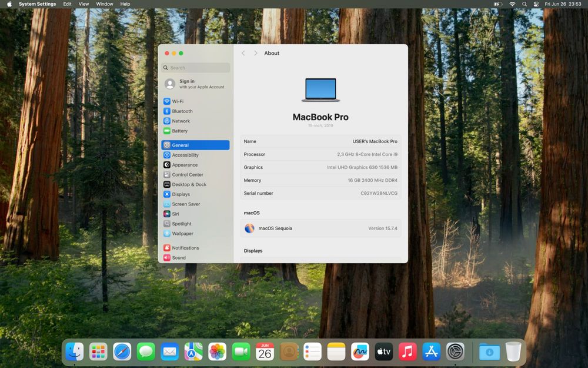
Task: Open Reminders from the Dock
Action: (312, 352)
